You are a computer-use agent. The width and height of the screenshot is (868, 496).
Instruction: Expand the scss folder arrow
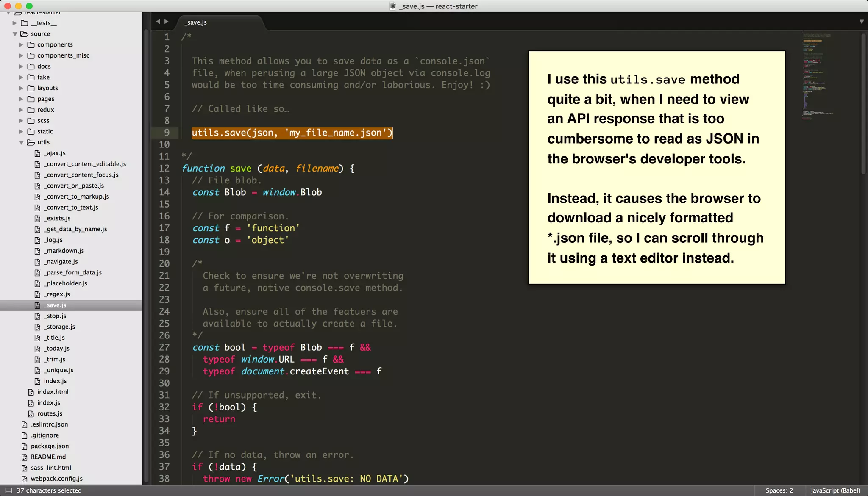(21, 121)
